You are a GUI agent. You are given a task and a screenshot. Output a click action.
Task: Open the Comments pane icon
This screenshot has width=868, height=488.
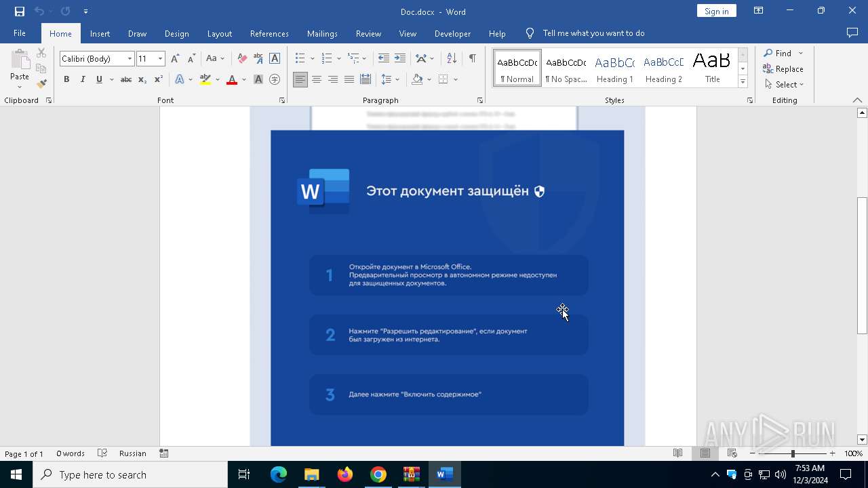[x=852, y=33]
